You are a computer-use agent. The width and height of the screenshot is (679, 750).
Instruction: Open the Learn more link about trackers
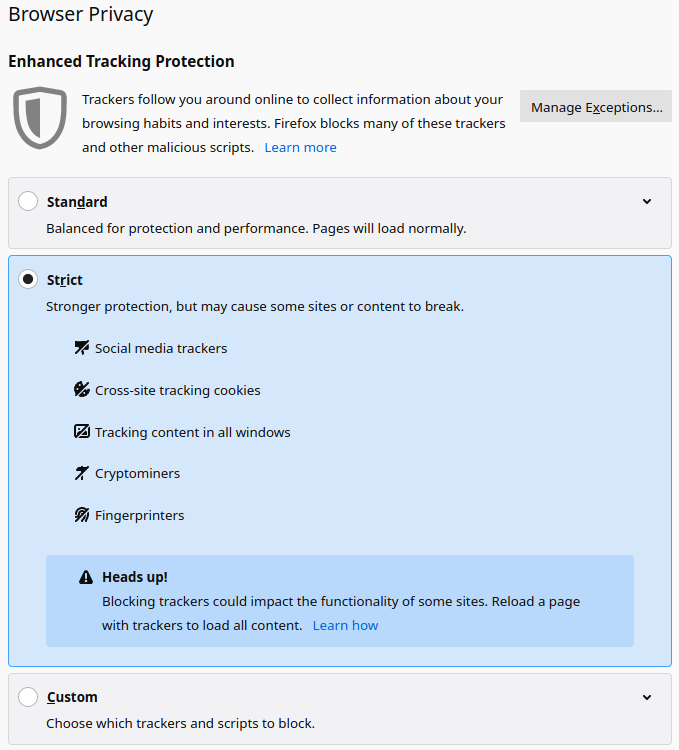[x=300, y=147]
